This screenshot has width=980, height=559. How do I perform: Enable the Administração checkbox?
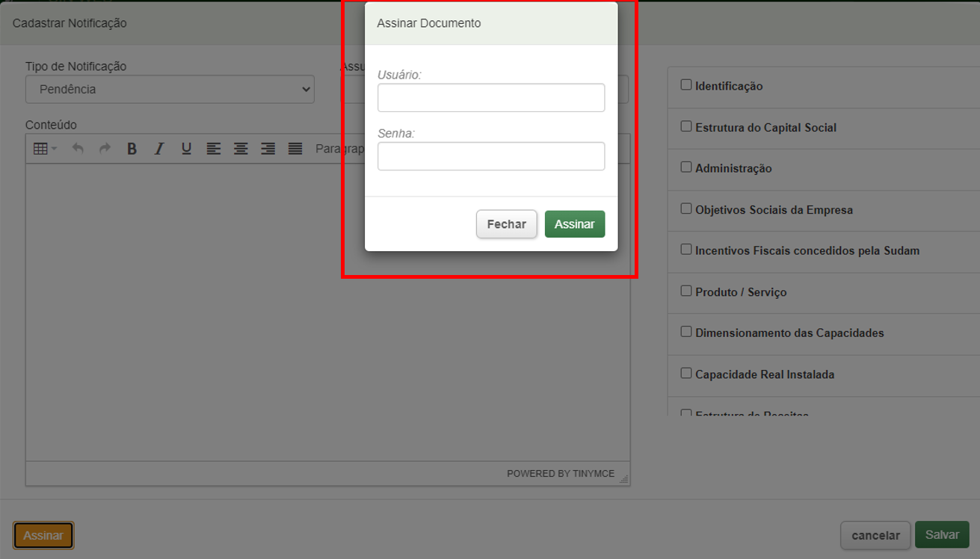(685, 167)
